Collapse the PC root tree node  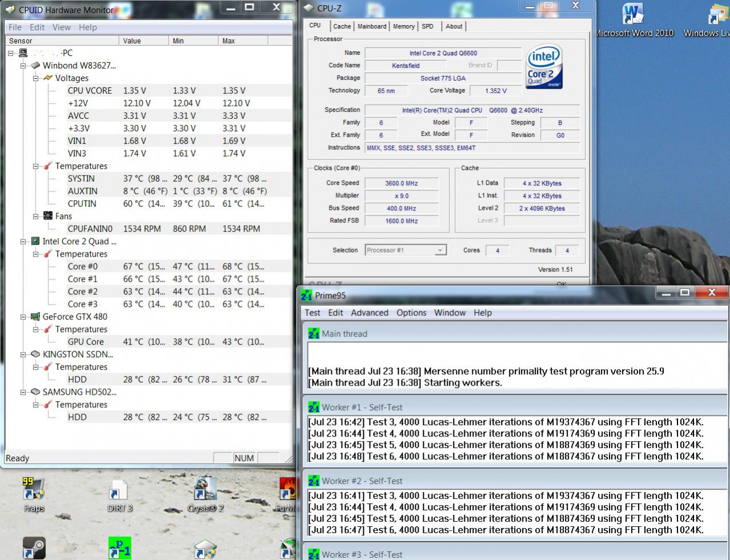click(x=11, y=53)
